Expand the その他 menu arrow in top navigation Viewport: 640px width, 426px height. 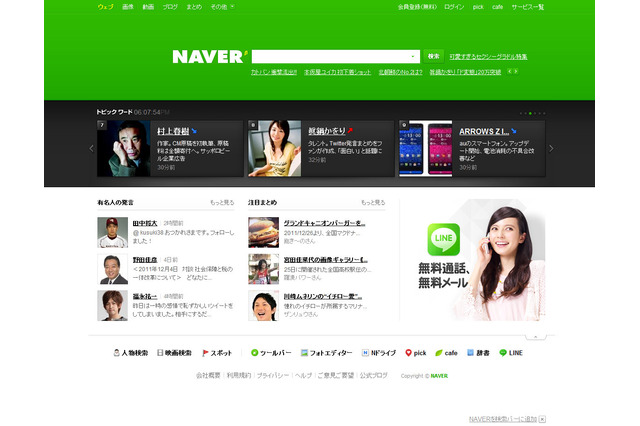232,7
